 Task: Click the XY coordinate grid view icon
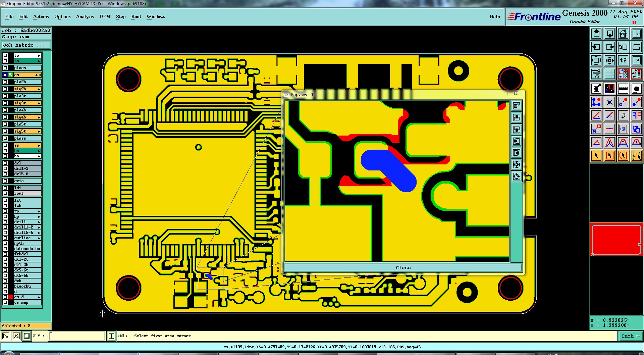(x=637, y=34)
